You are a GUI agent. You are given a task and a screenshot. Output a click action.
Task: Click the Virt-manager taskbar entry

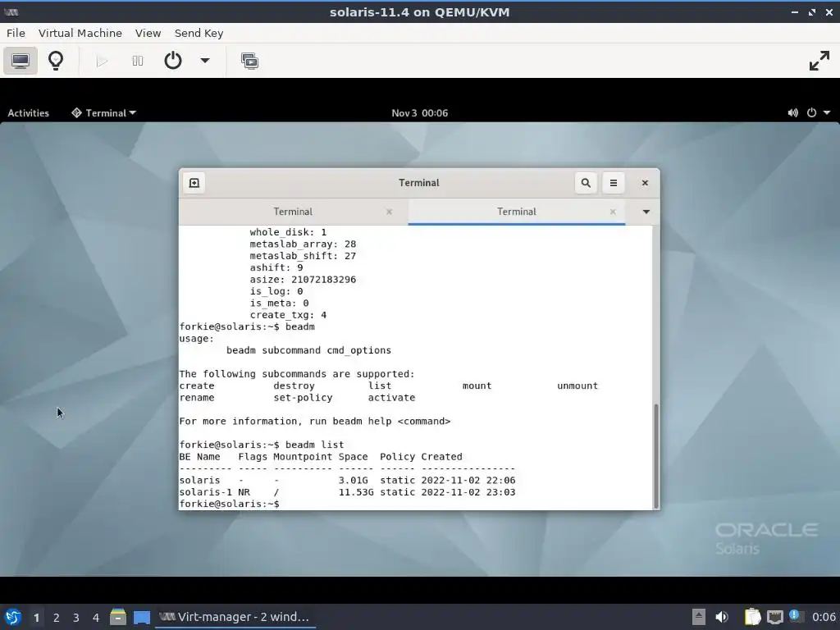235,617
